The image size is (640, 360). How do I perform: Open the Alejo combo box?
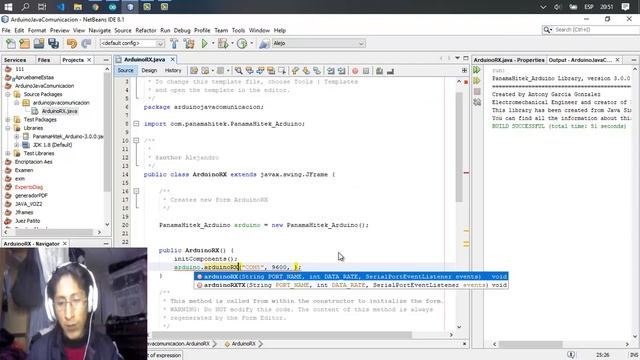point(318,43)
